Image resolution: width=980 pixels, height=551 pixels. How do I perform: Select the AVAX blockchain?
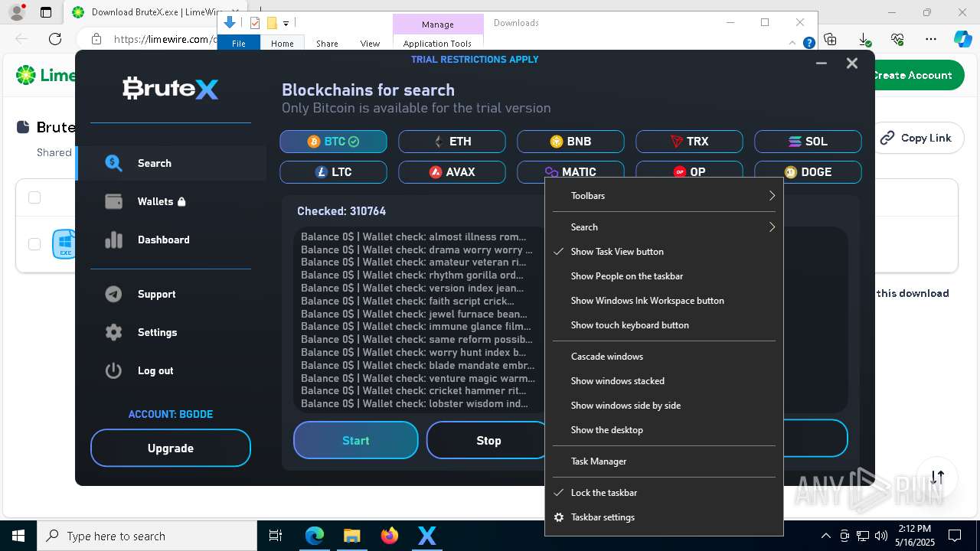pyautogui.click(x=452, y=172)
